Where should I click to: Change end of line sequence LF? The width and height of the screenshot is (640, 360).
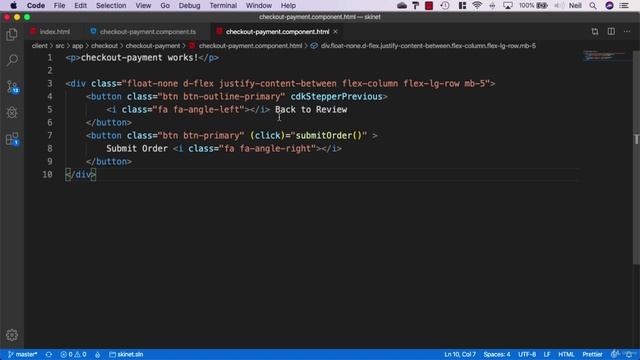[x=547, y=354]
